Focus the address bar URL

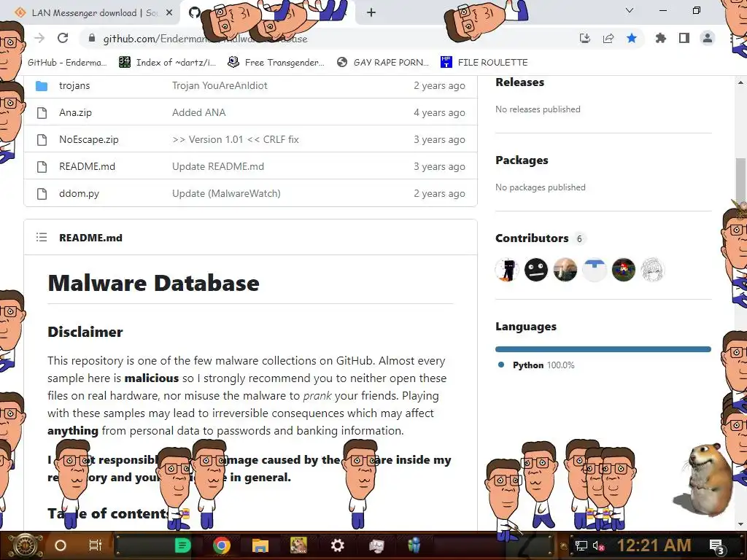click(x=205, y=39)
